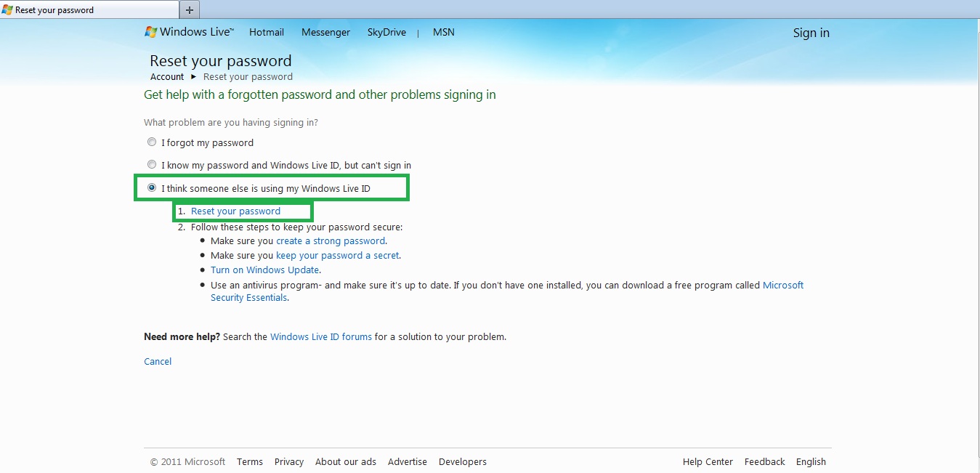Cancel the password reset process
The height and width of the screenshot is (473, 980).
pyautogui.click(x=158, y=361)
